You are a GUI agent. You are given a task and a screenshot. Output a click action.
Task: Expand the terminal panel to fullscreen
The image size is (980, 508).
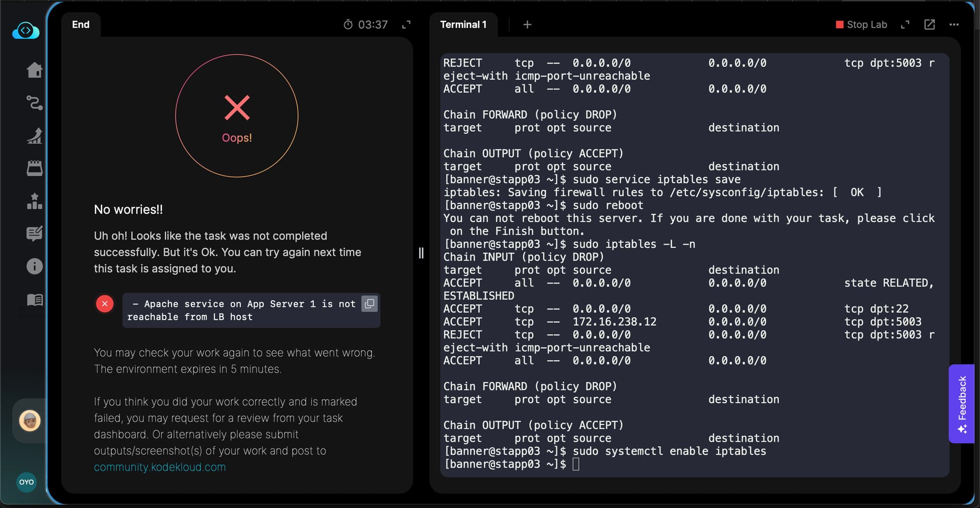click(x=905, y=25)
